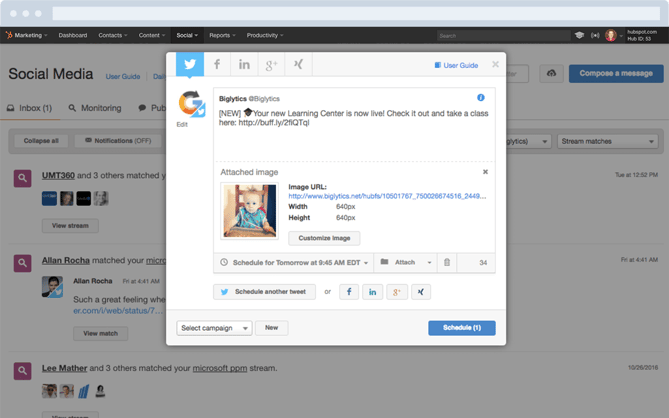Open the Social menu
Viewport: 669px width, 418px height.
click(x=187, y=35)
